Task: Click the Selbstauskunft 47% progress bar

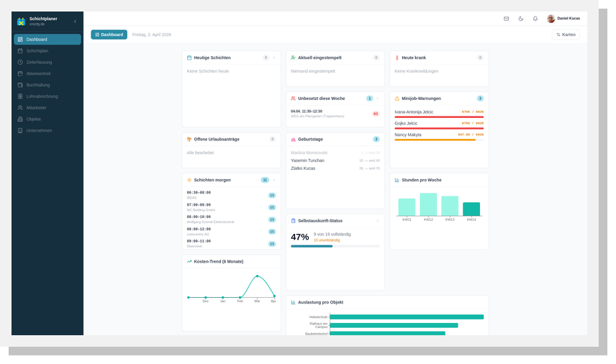Action: coord(335,246)
